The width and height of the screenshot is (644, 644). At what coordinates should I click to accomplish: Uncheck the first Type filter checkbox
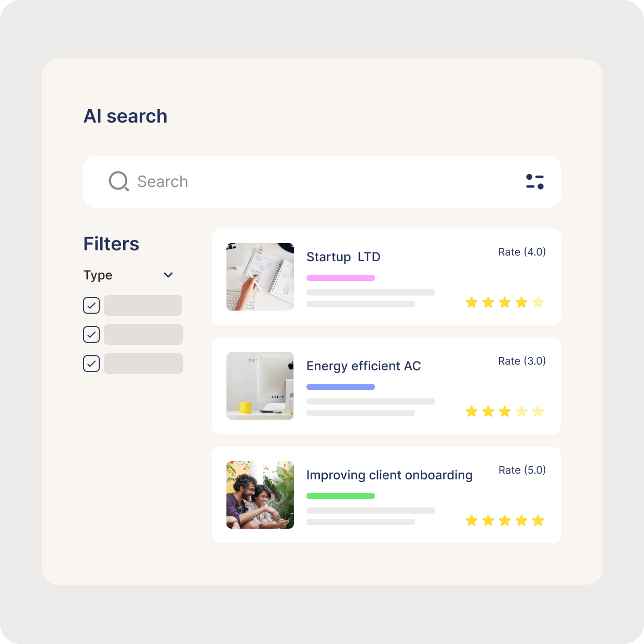pyautogui.click(x=91, y=305)
